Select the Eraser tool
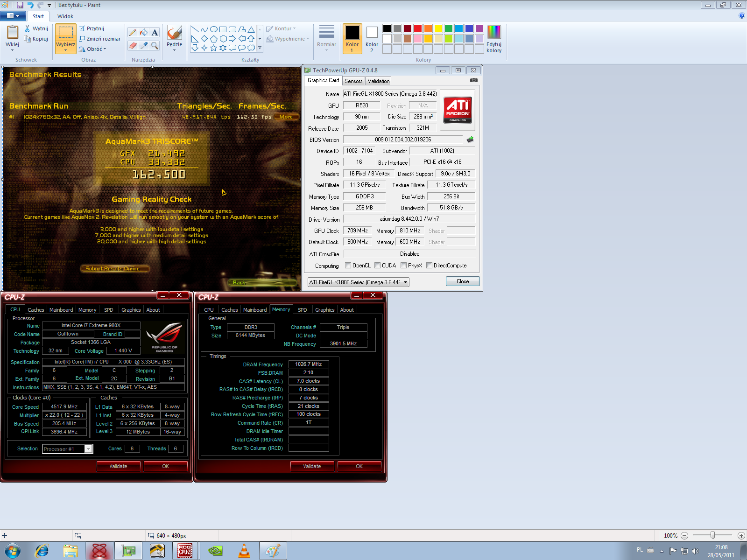Viewport: 747px width, 560px height. pos(133,45)
